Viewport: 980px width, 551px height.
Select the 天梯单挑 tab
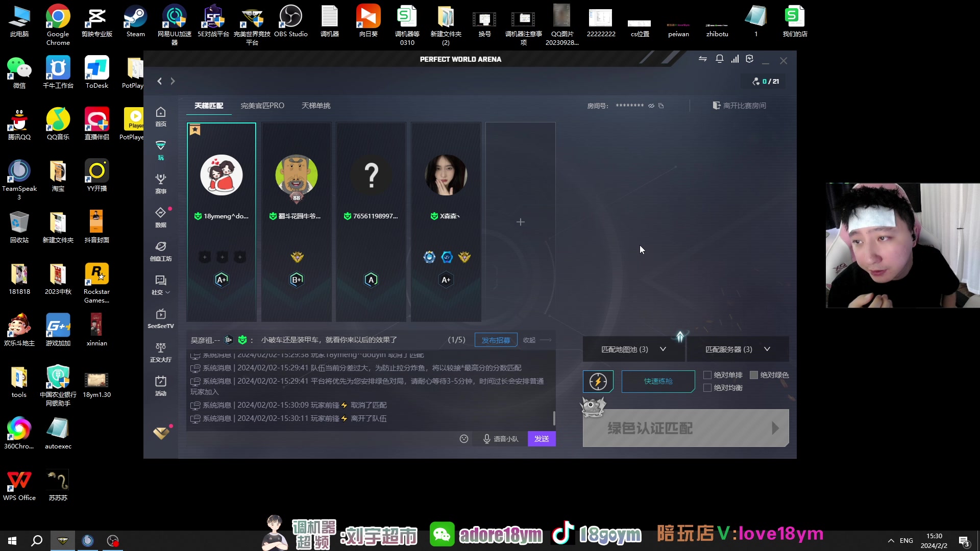[316, 105]
